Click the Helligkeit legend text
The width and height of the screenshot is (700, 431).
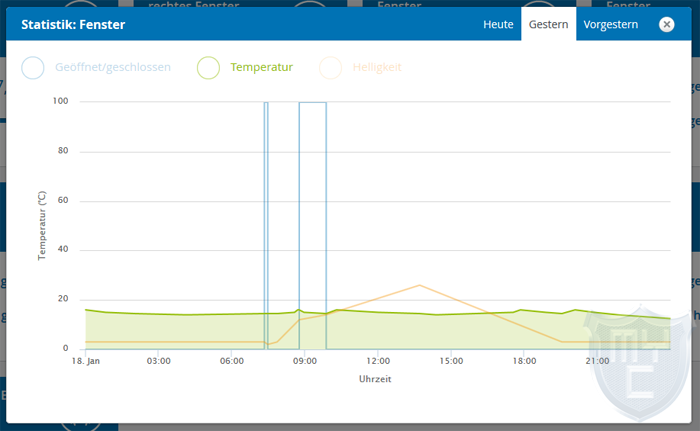(x=377, y=68)
